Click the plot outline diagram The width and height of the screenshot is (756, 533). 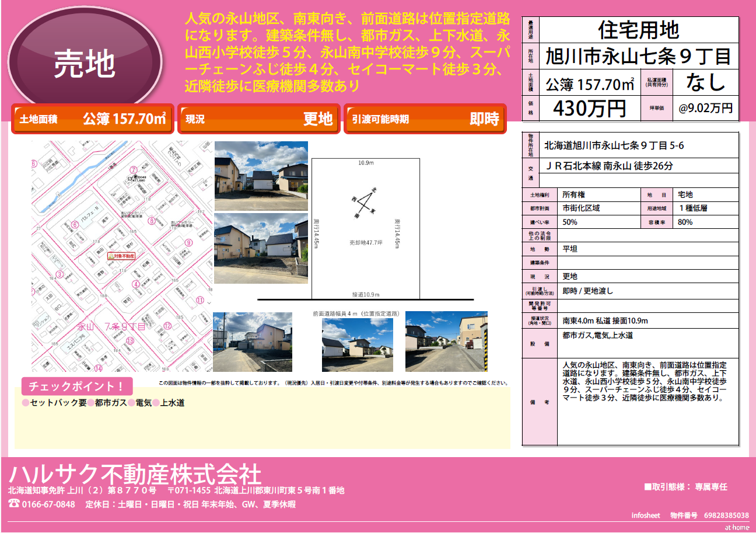click(366, 229)
